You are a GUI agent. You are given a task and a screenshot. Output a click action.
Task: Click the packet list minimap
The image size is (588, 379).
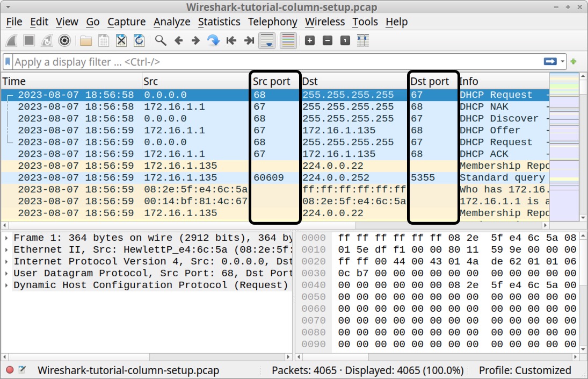[x=564, y=147]
